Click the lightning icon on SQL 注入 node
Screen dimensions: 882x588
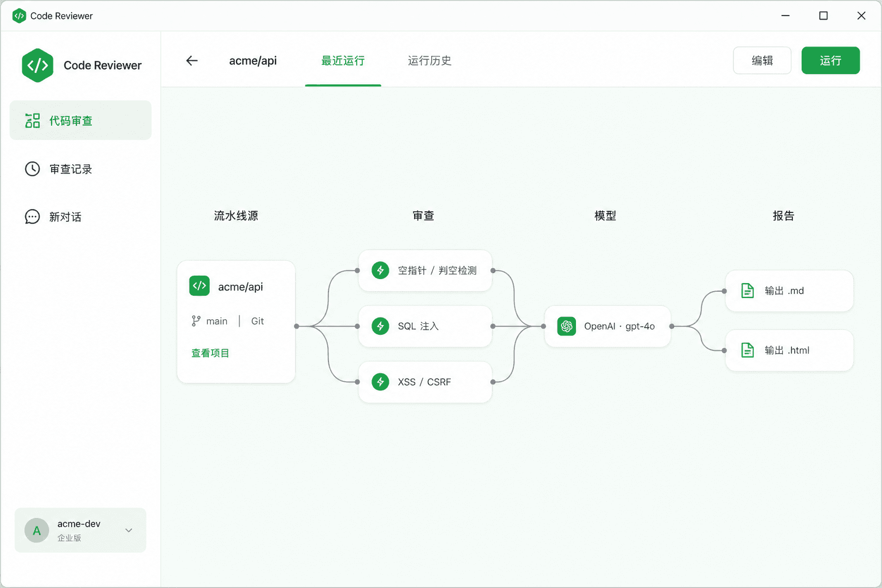tap(380, 326)
